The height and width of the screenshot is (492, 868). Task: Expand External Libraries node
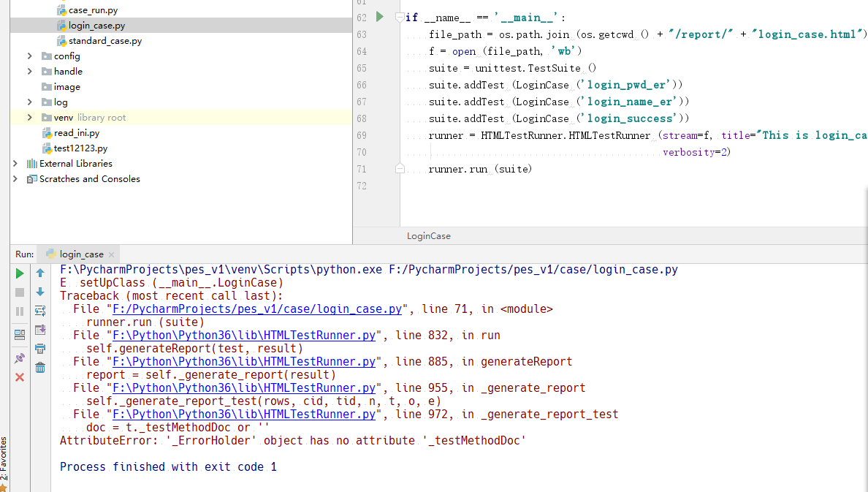(15, 164)
